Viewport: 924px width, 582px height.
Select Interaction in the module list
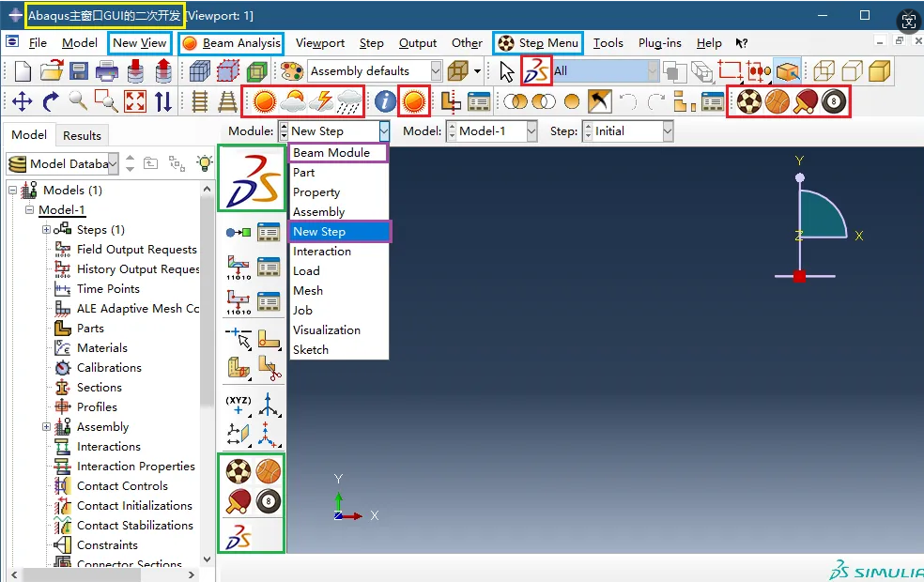339,251
